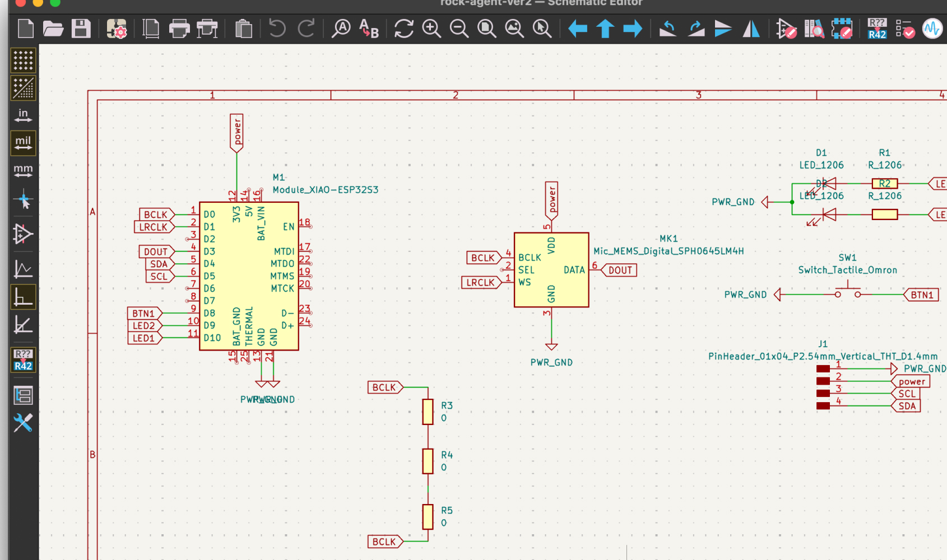
Task: Switch units to millimeters
Action: point(23,171)
